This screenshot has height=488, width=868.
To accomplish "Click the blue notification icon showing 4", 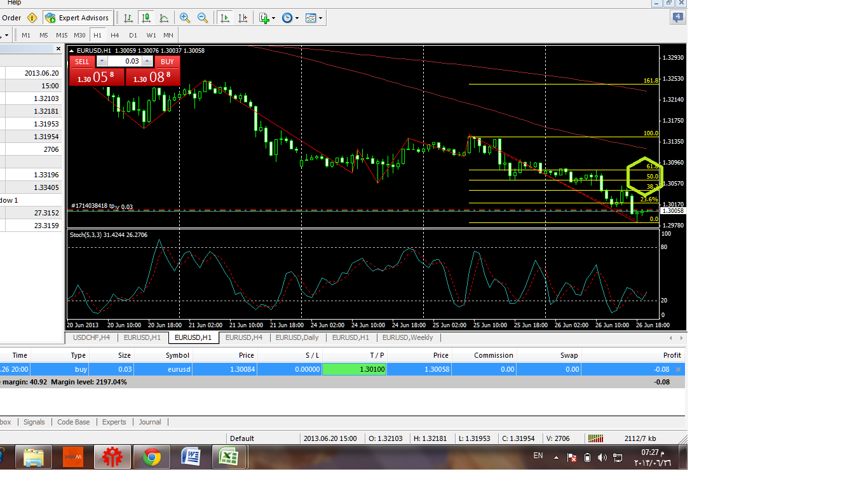I will pos(678,18).
